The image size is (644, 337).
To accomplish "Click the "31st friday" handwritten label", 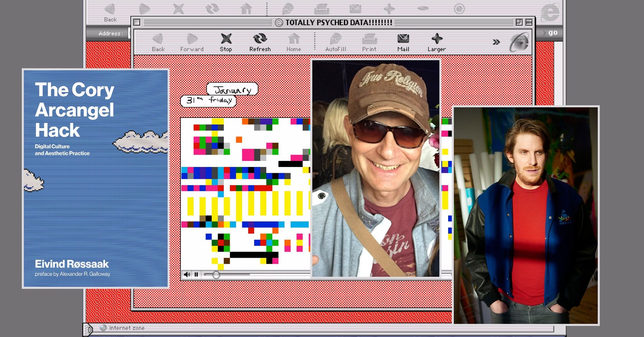I will coord(208,101).
